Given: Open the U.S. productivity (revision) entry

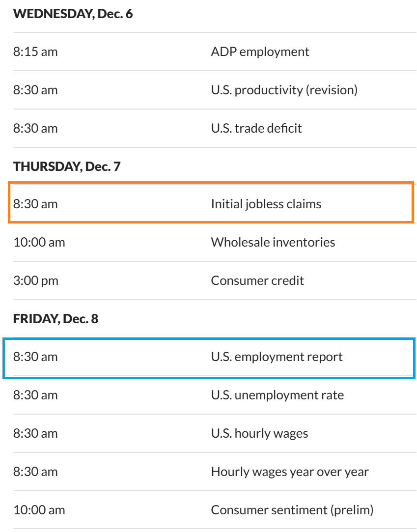Looking at the screenshot, I should (x=284, y=90).
